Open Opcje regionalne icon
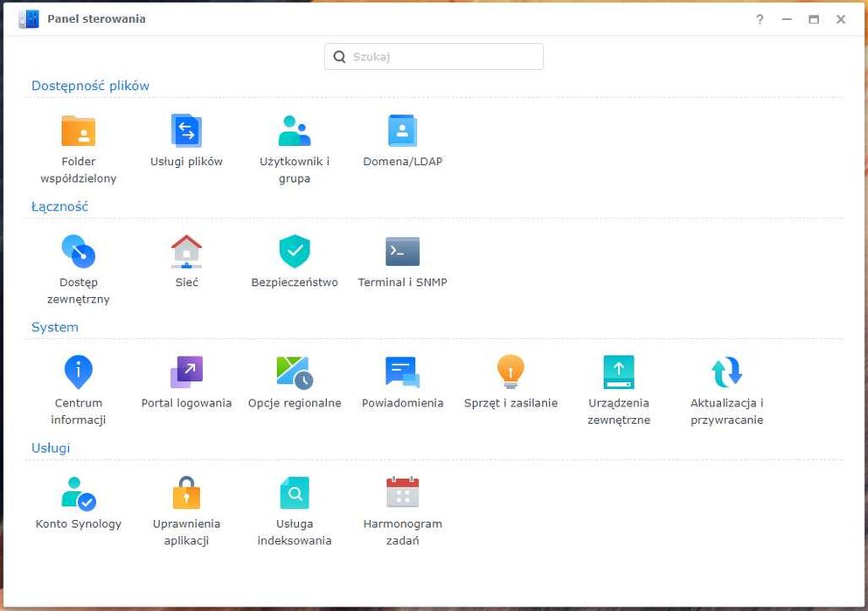The image size is (868, 611). (295, 372)
